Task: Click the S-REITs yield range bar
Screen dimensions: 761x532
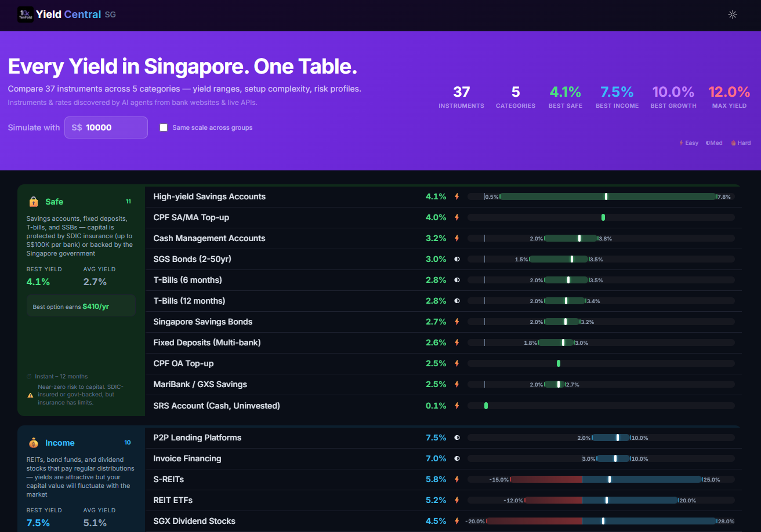Action: click(x=603, y=479)
